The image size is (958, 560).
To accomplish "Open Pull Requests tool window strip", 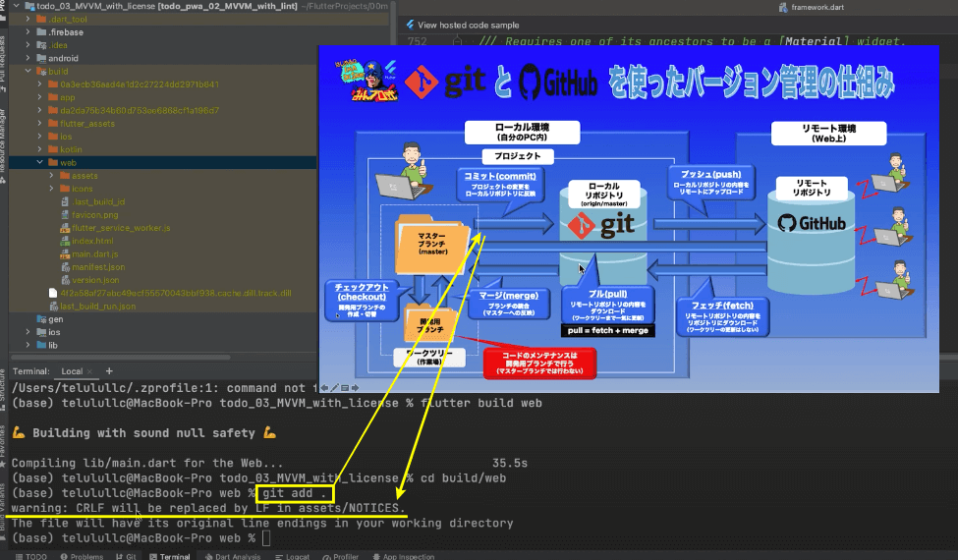I will (3, 64).
